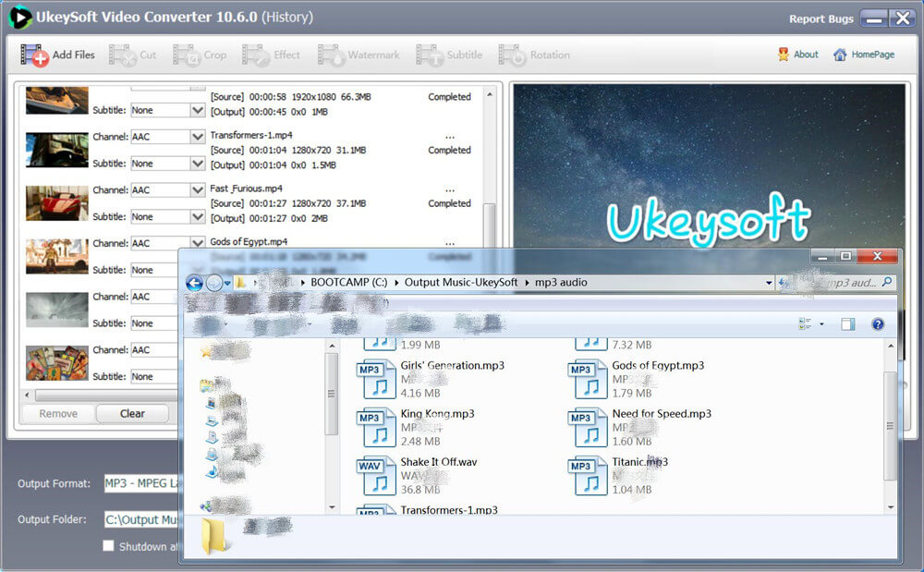Click options dots for Gods of Egypt.mp4
The width and height of the screenshot is (924, 572).
coord(450,243)
